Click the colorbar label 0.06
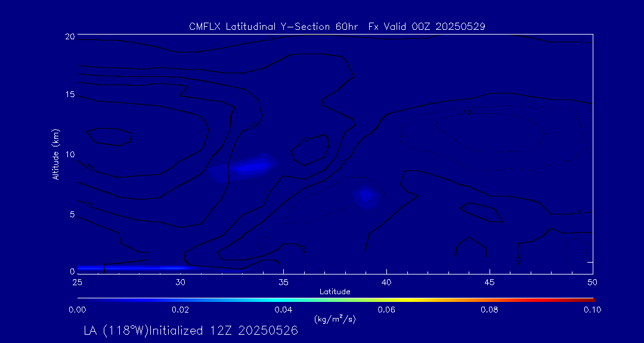The width and height of the screenshot is (644, 343). coord(386,310)
